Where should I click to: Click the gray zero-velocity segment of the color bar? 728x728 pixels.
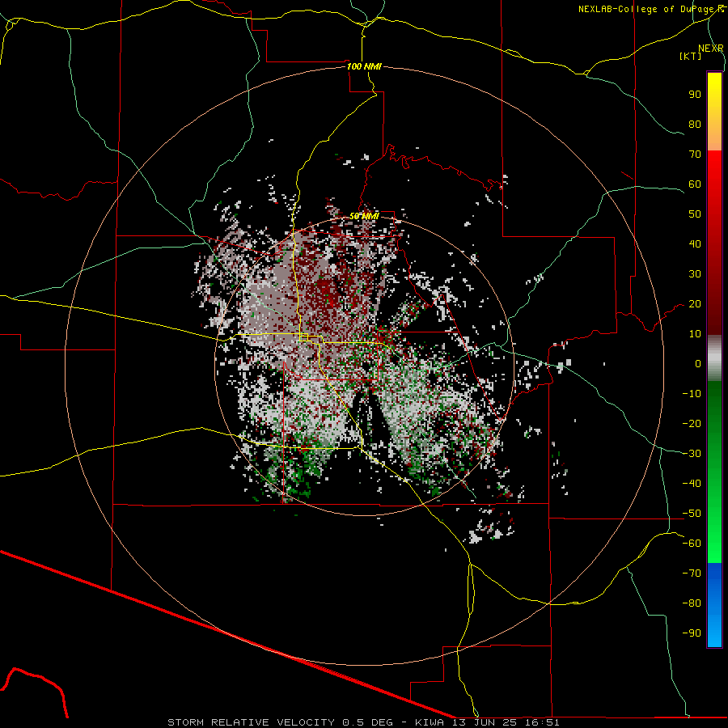[714, 358]
